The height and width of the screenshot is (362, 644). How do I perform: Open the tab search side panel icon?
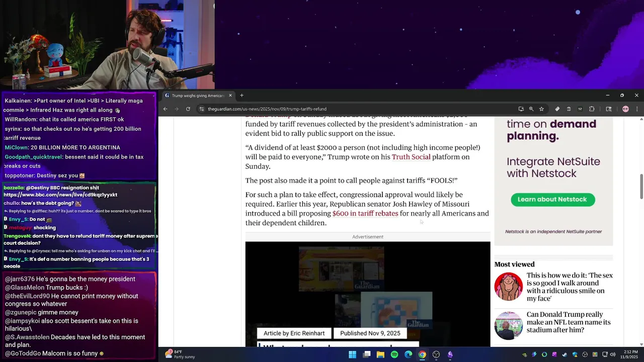pos(608,109)
